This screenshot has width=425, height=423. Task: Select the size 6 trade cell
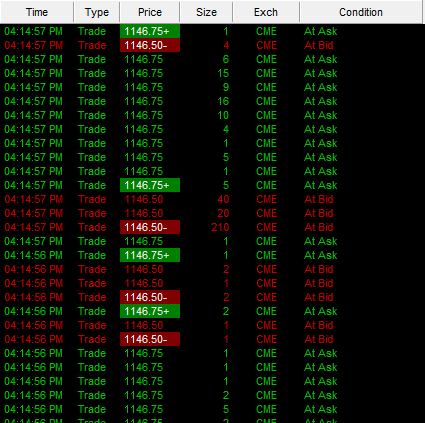point(226,59)
